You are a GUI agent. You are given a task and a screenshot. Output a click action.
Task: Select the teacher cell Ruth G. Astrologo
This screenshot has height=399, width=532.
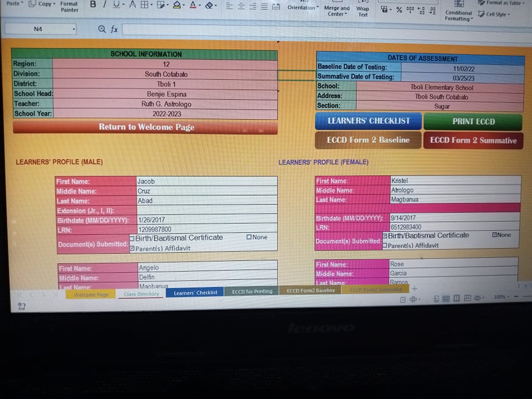pos(165,104)
